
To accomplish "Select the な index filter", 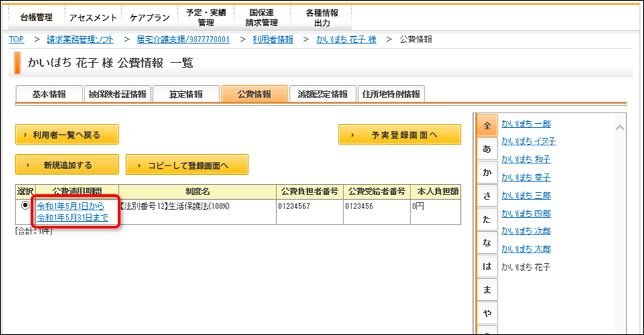I will (x=487, y=243).
